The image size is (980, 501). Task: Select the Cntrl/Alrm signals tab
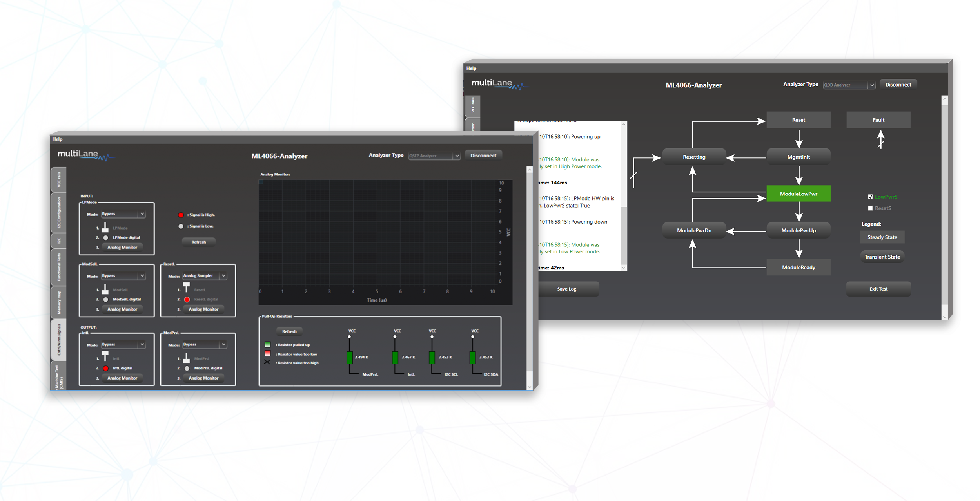click(59, 340)
